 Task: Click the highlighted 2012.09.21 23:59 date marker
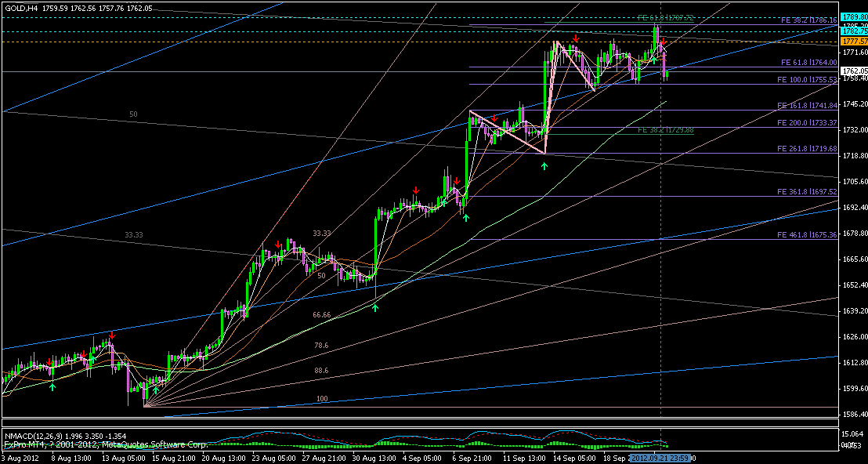tap(660, 458)
